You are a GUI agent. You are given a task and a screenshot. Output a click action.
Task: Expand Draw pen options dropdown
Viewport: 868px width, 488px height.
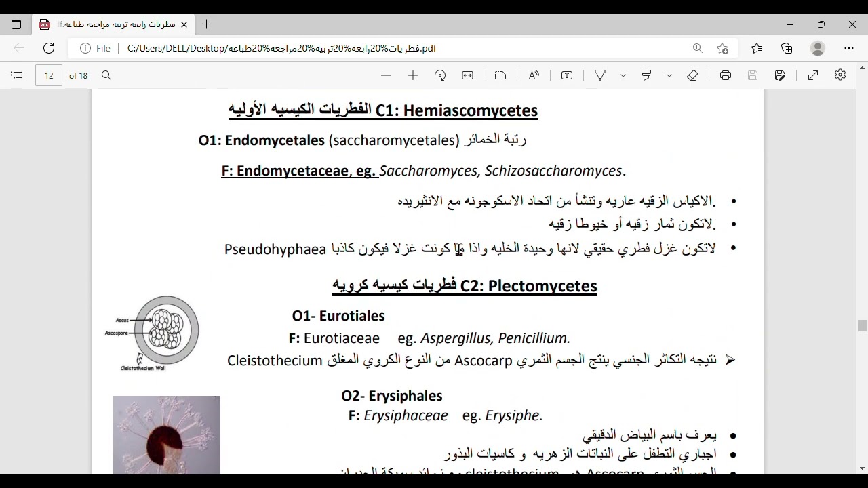tap(623, 75)
